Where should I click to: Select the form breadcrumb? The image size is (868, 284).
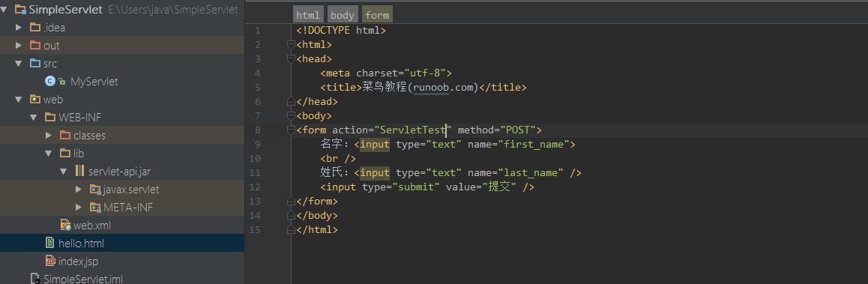(377, 15)
